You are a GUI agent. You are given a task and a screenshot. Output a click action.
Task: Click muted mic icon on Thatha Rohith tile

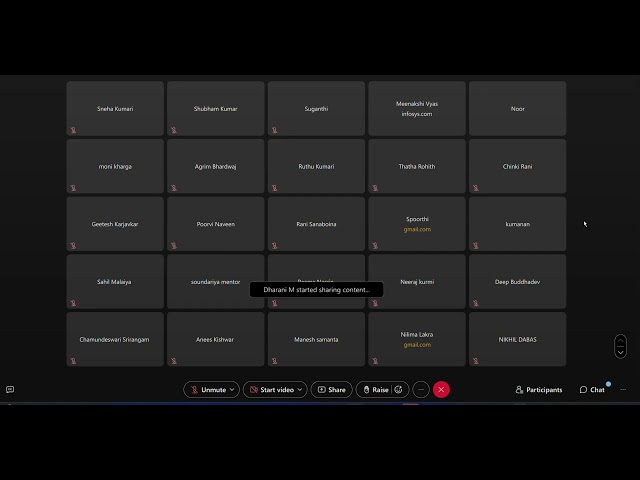click(375, 188)
